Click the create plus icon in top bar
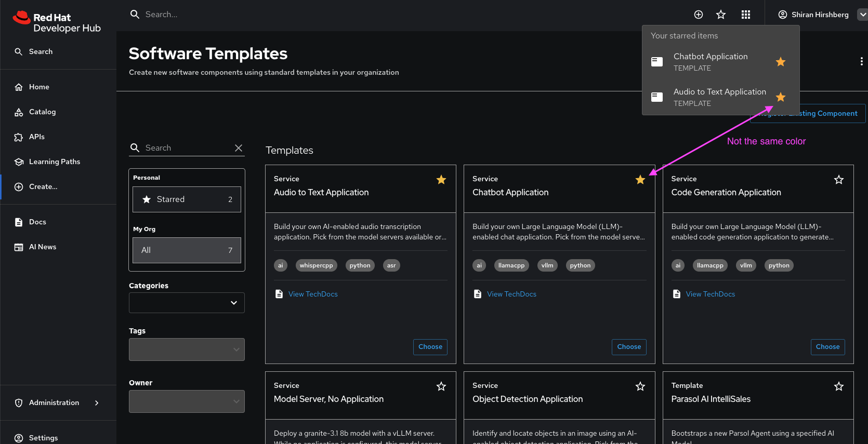This screenshot has width=868, height=444. (x=699, y=15)
